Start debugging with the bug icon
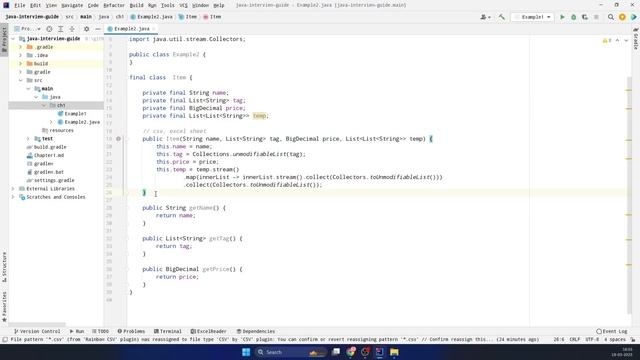The height and width of the screenshot is (360, 640). pyautogui.click(x=573, y=17)
